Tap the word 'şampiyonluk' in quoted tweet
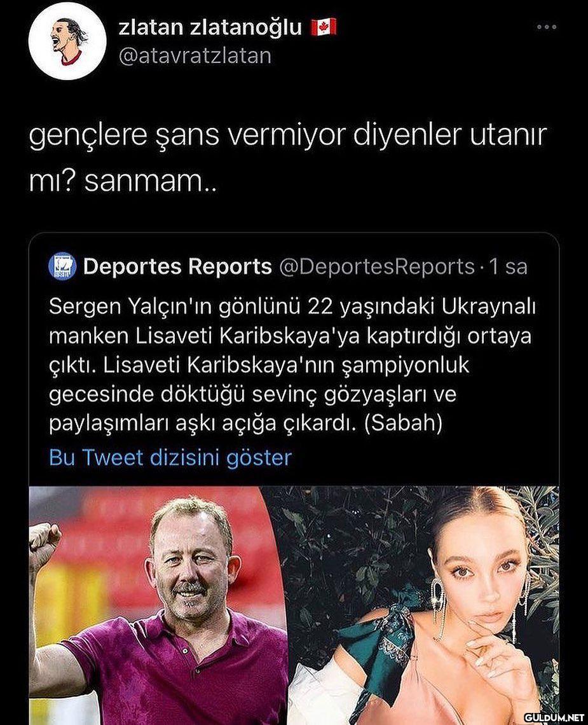 point(404,365)
